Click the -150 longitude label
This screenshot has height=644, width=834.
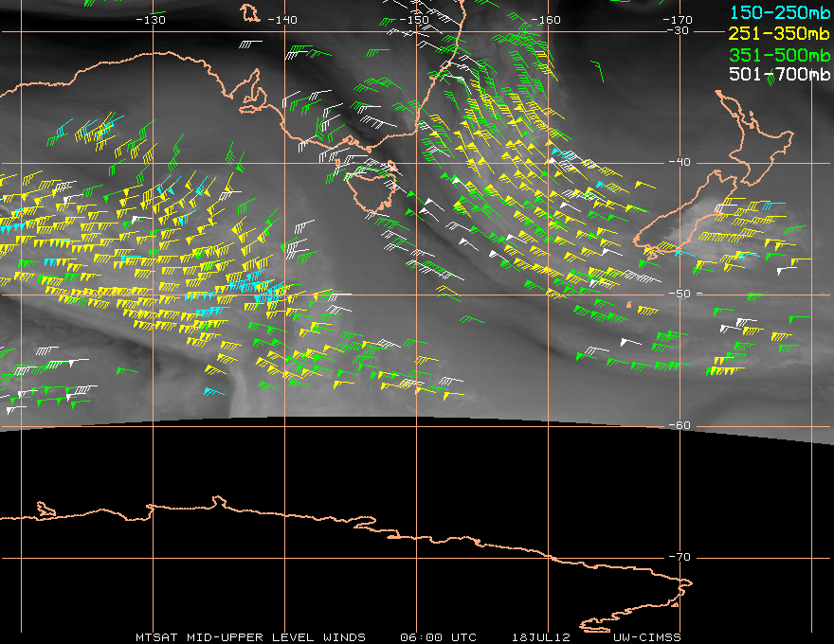coord(414,20)
